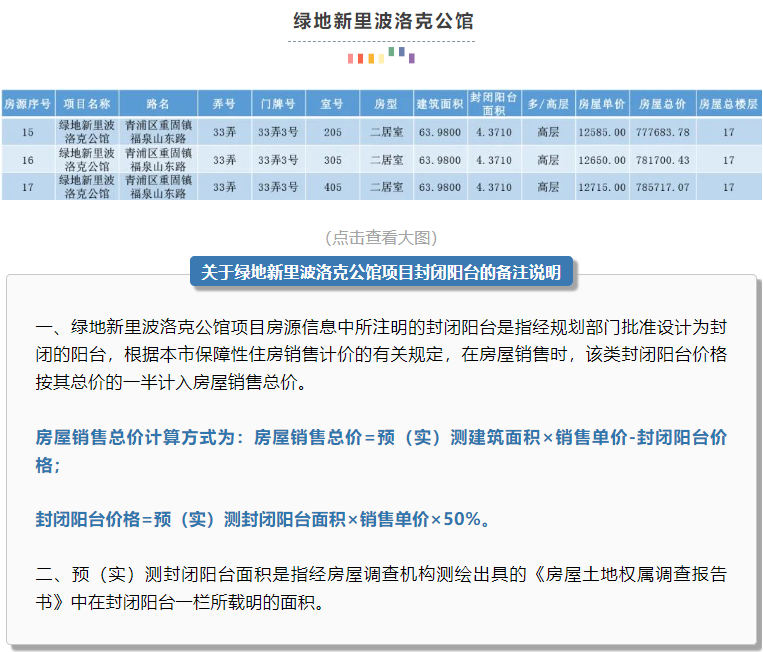This screenshot has height=652, width=763.
Task: Click the “(点击查看大图)” link
Action: pyautogui.click(x=381, y=237)
